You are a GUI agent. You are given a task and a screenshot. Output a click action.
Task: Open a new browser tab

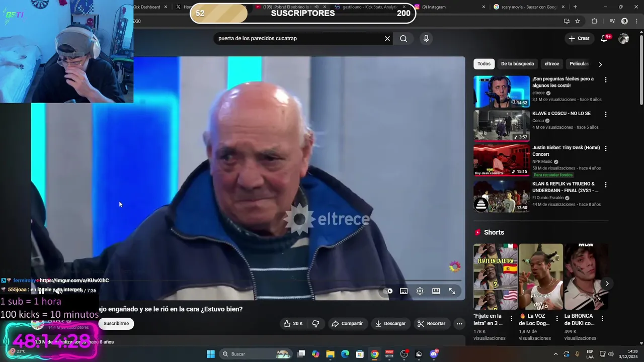[575, 7]
